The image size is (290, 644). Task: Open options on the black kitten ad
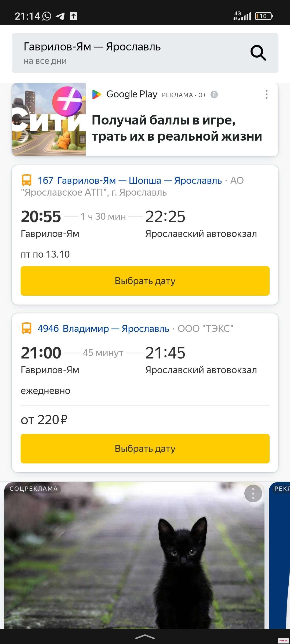[x=253, y=493]
